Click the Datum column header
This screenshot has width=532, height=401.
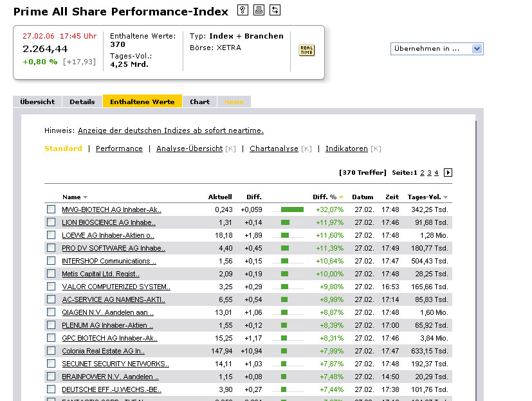click(x=362, y=197)
